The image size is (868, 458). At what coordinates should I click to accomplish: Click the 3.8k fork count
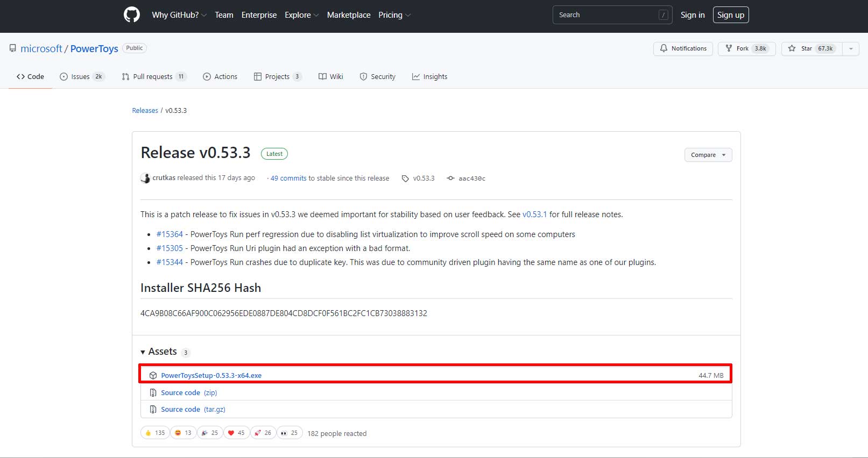(760, 48)
